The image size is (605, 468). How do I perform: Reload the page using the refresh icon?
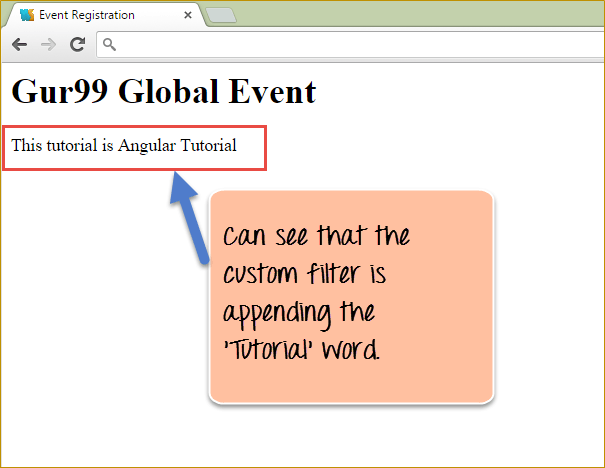(x=77, y=45)
